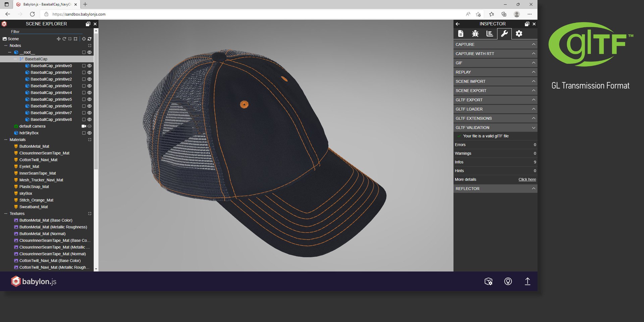Screen dimensions: 644x322
Task: Click the Babylon.js logo in footer
Action: (34, 281)
